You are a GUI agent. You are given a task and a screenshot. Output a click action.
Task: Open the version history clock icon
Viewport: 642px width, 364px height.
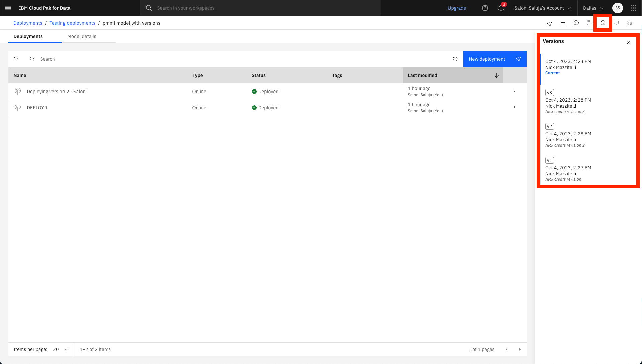pyautogui.click(x=603, y=23)
